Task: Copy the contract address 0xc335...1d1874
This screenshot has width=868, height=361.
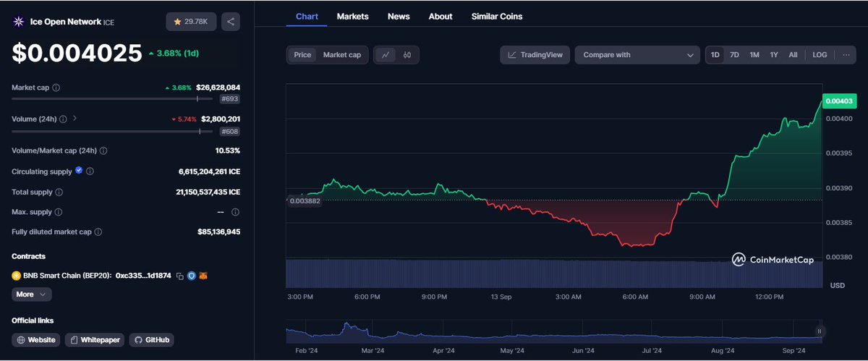Action: [180, 276]
